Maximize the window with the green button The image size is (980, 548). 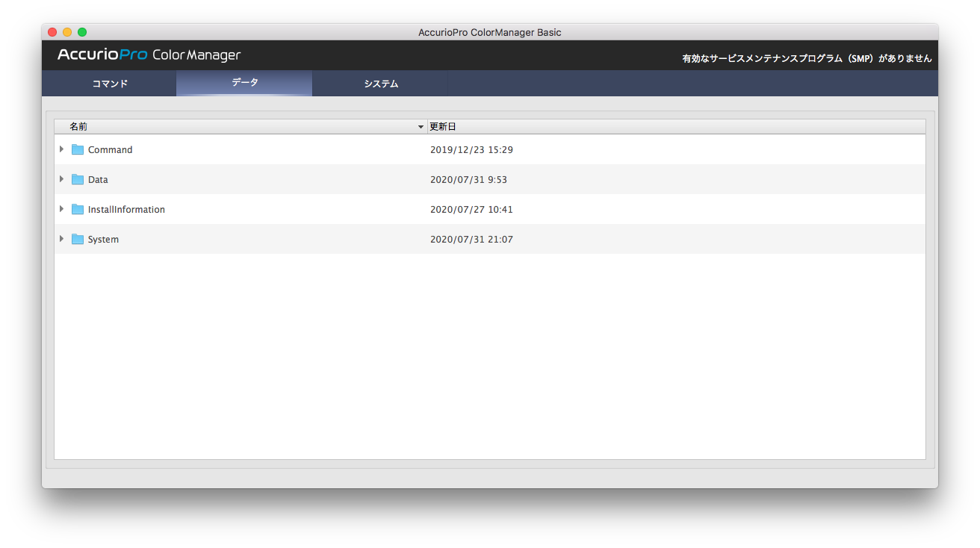click(x=82, y=32)
